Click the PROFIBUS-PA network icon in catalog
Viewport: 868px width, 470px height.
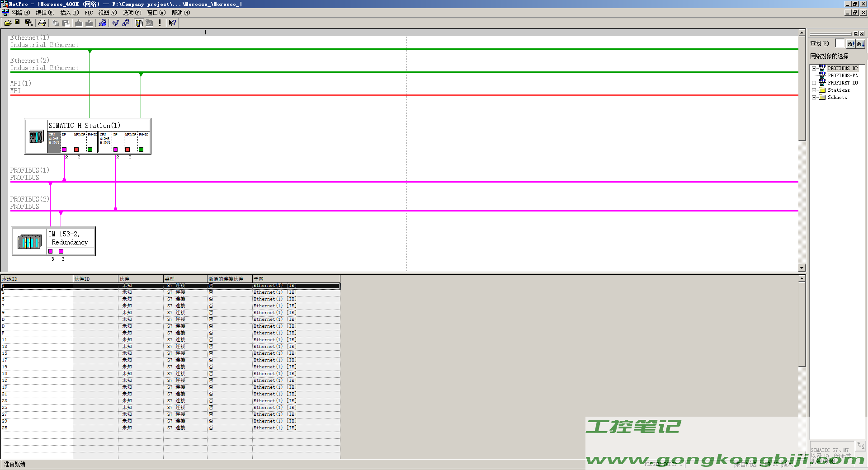822,75
